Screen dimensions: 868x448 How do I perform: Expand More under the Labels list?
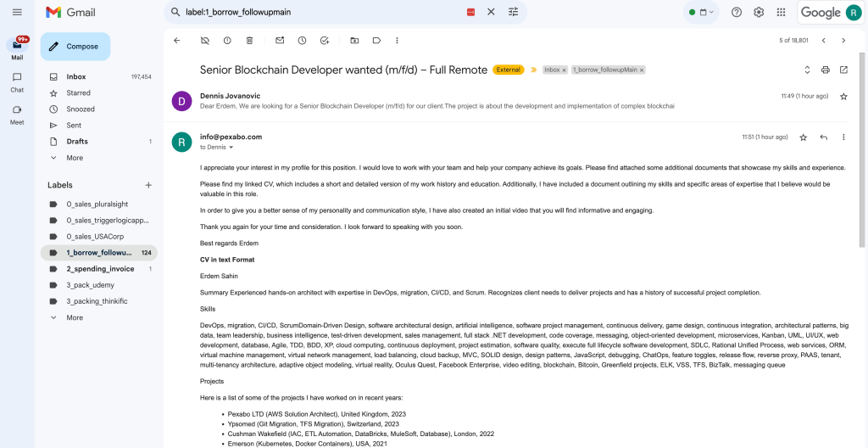pyautogui.click(x=98, y=317)
